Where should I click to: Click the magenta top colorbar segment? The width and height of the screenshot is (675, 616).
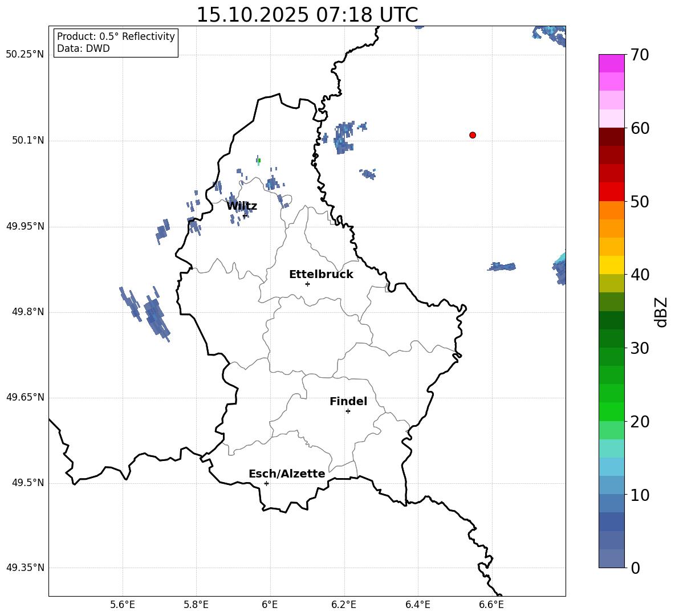tap(611, 64)
